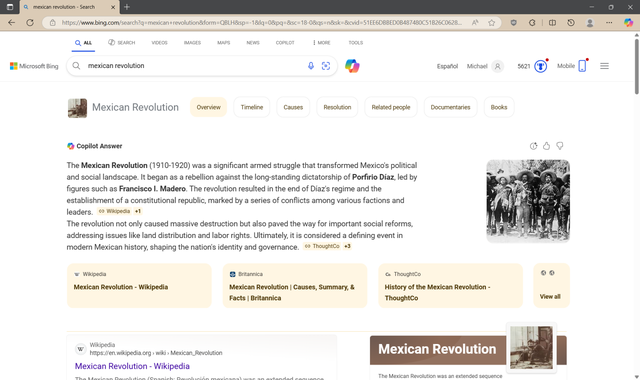Open browser history icon

point(571,23)
